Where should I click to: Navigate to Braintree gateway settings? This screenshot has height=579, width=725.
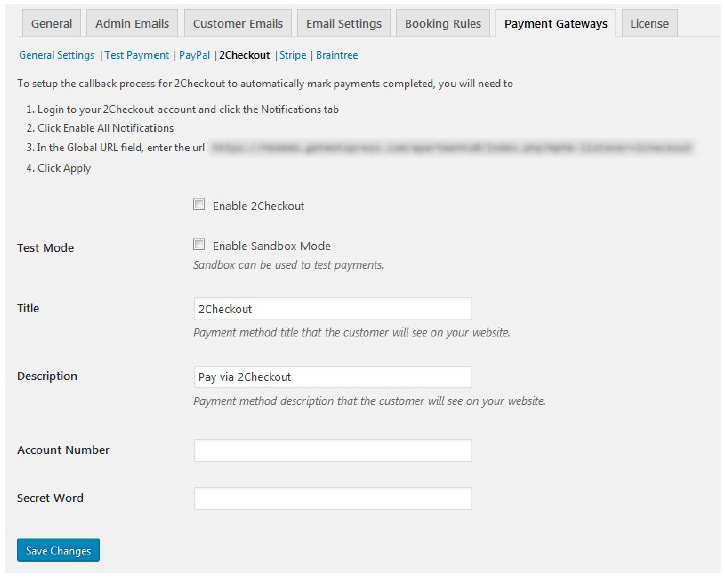(x=337, y=56)
